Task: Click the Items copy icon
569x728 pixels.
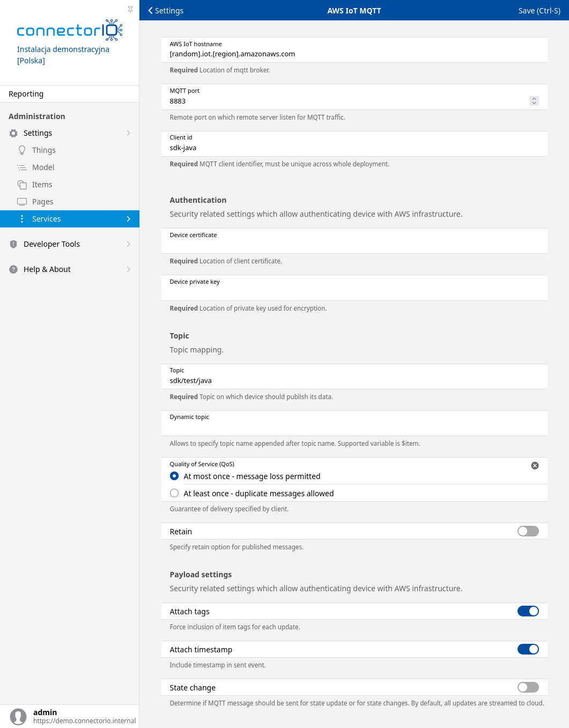Action: [22, 185]
